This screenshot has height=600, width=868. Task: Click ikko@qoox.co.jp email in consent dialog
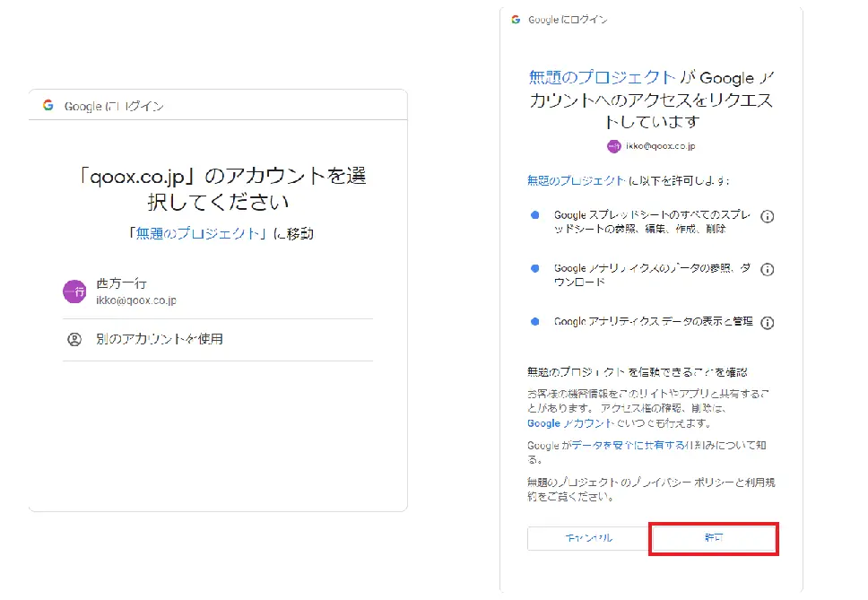(x=661, y=146)
